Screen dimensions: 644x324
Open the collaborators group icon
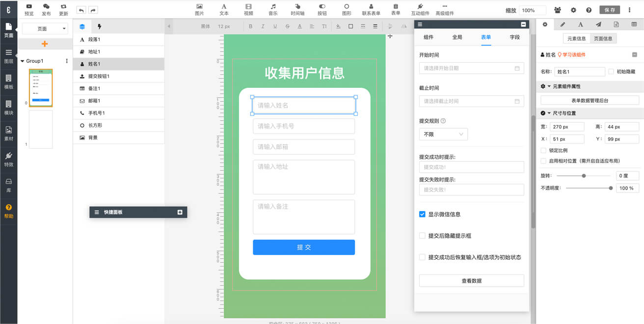tap(558, 10)
